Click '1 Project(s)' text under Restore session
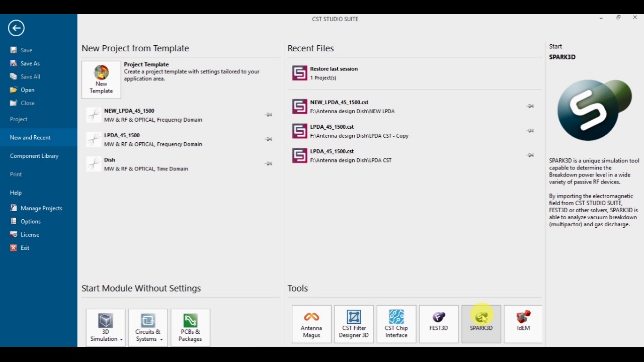Screen dimensions: 644x362 323,78
